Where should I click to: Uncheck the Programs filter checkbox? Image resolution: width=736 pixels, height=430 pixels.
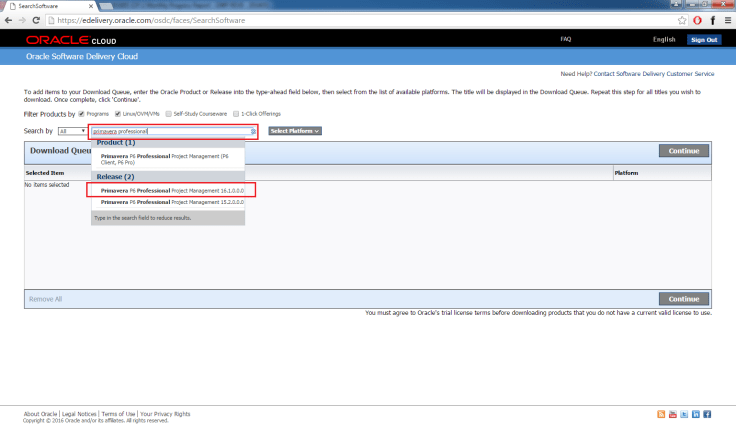[x=82, y=114]
